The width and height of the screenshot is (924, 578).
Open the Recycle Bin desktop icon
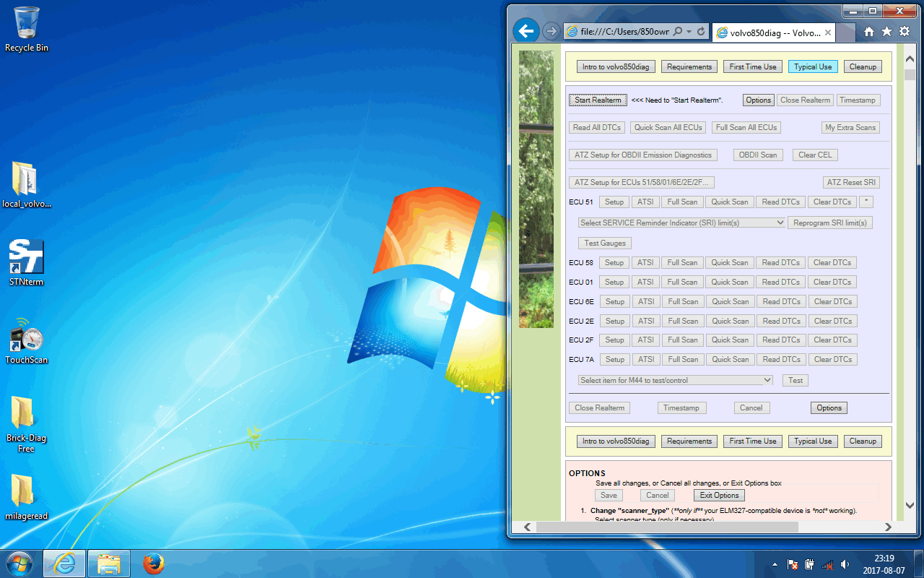click(27, 30)
